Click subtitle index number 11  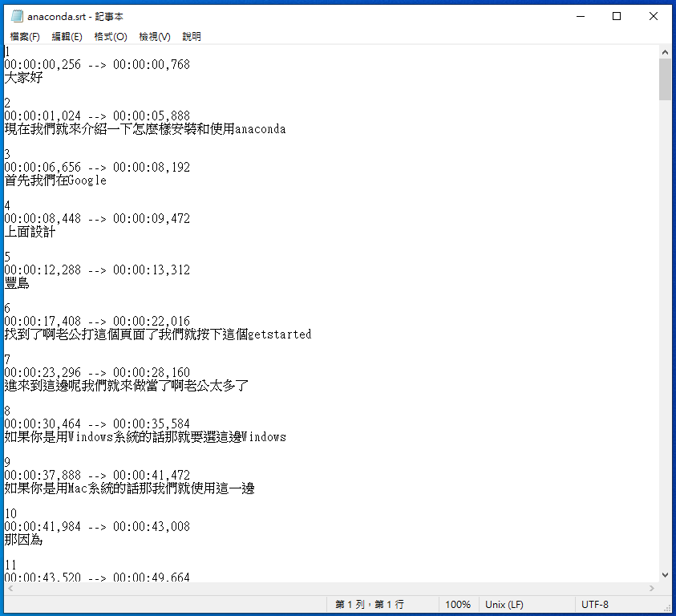point(10,565)
